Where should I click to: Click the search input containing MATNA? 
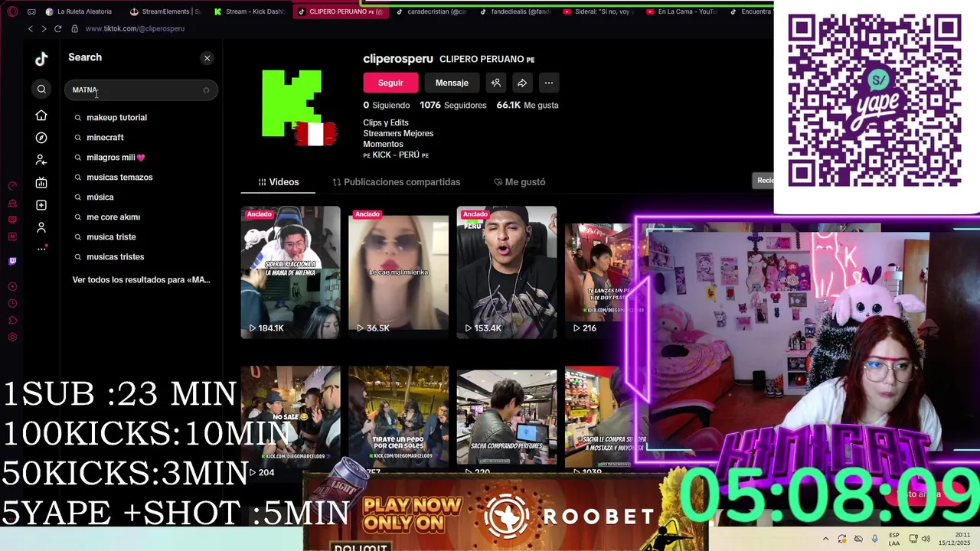click(141, 90)
